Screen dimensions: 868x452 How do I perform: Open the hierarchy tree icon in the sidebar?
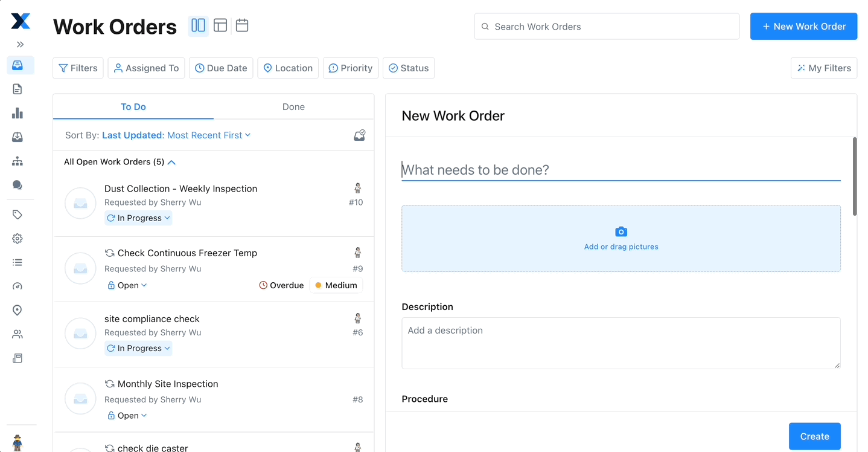[x=18, y=161]
